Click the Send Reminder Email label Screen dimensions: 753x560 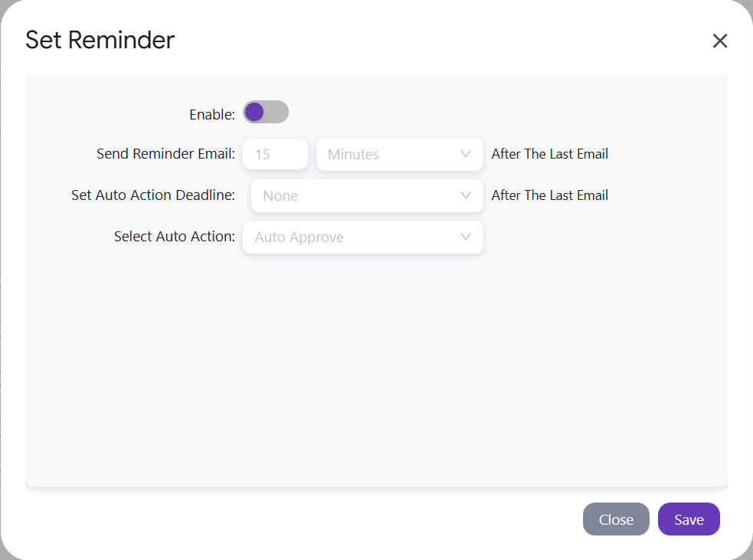coord(165,154)
